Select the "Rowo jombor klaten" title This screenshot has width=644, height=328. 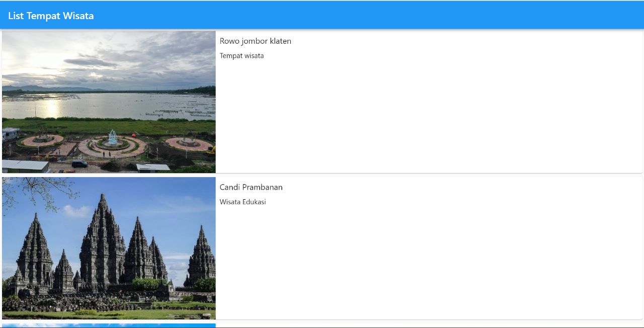coord(255,41)
